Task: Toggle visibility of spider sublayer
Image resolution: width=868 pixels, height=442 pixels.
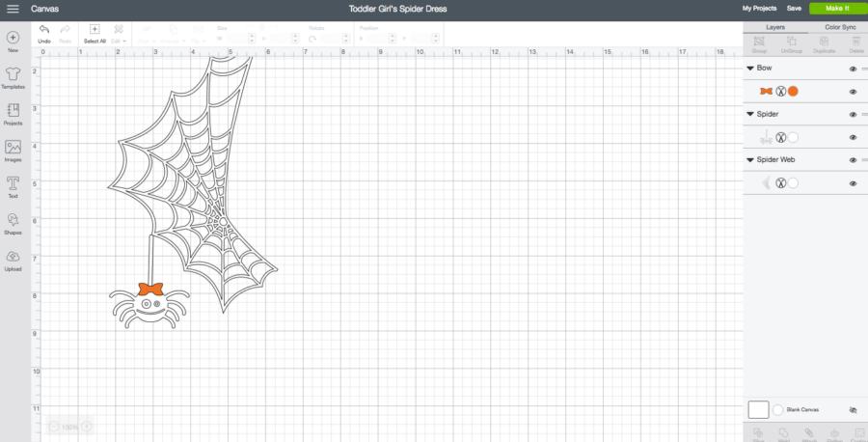Action: [x=853, y=137]
